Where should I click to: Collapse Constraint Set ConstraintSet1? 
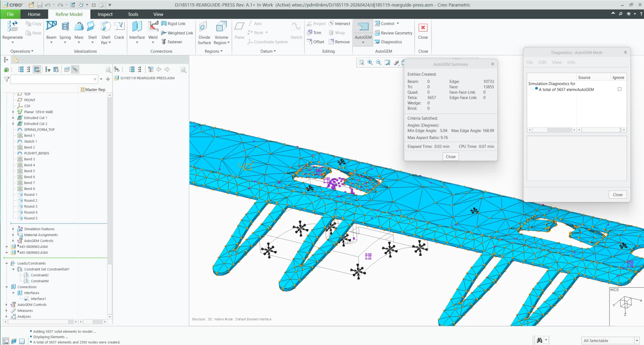click(x=13, y=269)
